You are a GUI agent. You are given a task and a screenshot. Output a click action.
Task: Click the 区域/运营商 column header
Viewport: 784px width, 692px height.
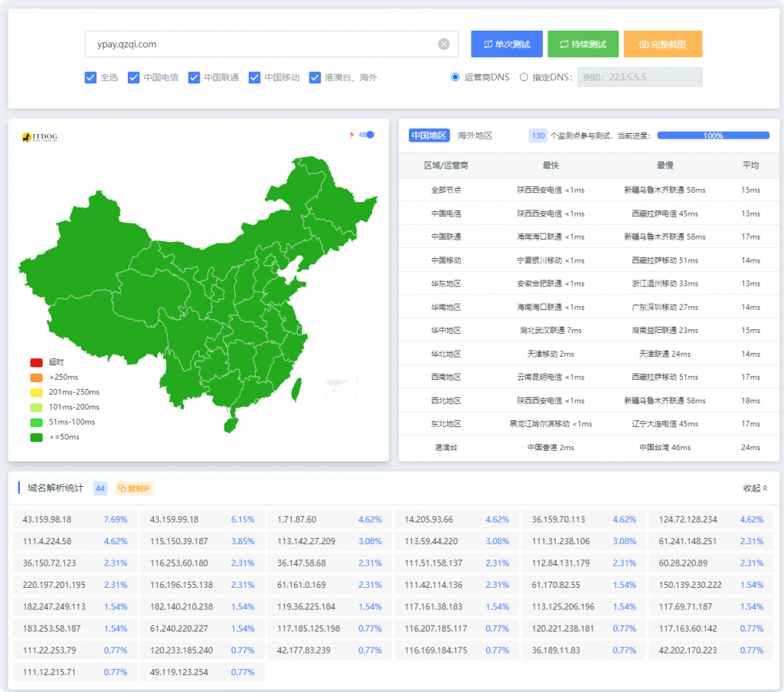446,165
